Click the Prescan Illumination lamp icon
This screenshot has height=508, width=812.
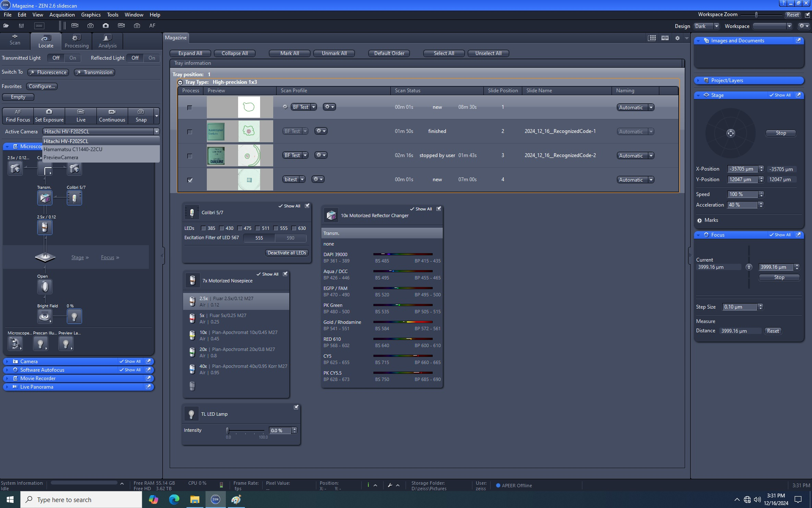41,343
